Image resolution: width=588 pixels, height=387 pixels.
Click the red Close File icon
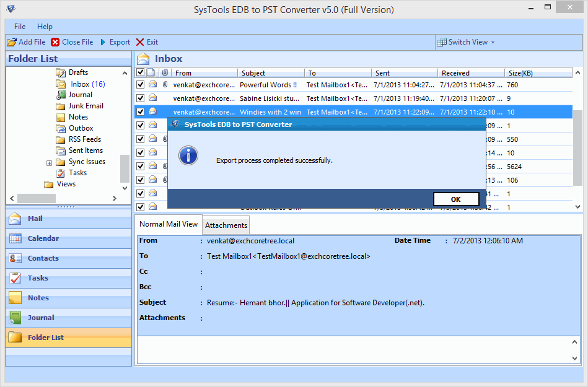pos(55,42)
